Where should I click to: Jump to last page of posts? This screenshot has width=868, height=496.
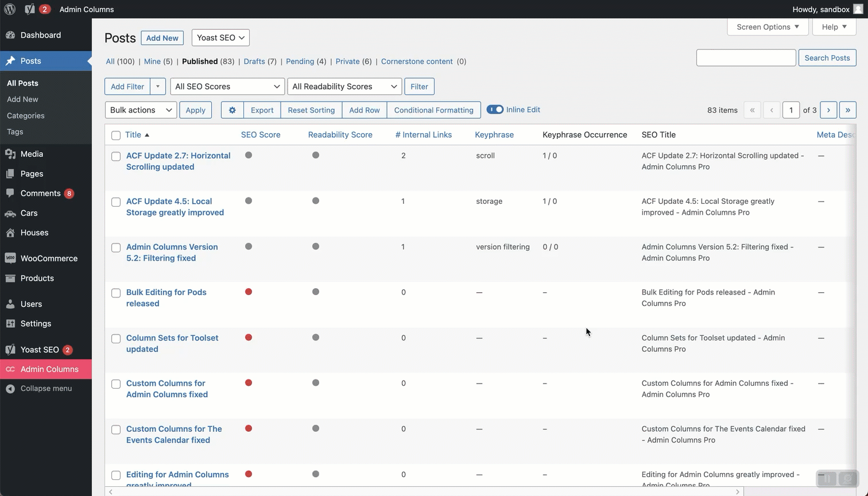point(847,110)
